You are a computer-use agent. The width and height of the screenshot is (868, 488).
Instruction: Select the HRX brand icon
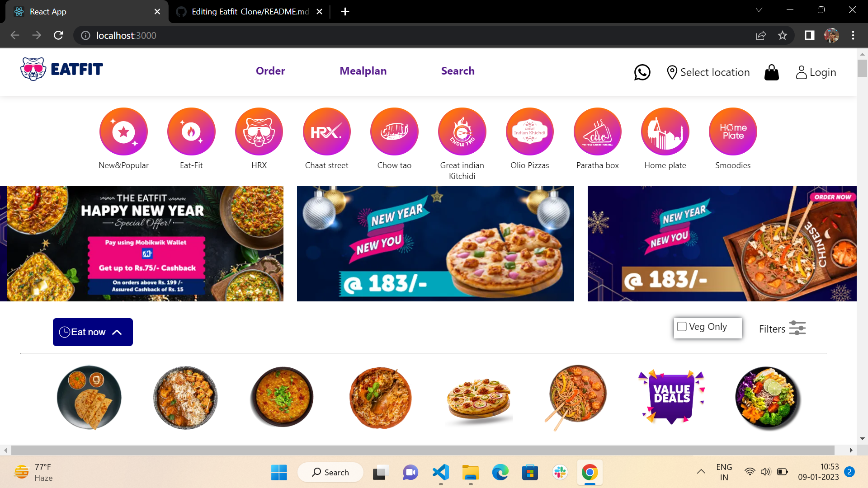[x=259, y=131]
